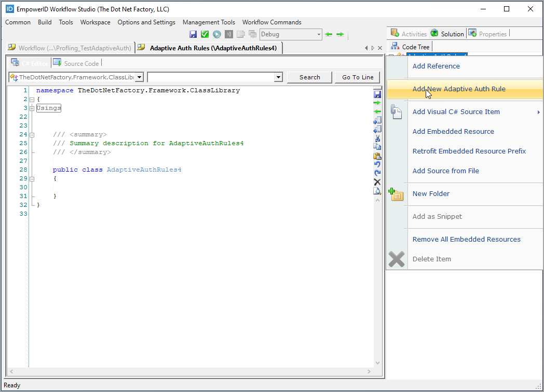Run the workflow with the blue play icon
The image size is (544, 392).
[216, 34]
